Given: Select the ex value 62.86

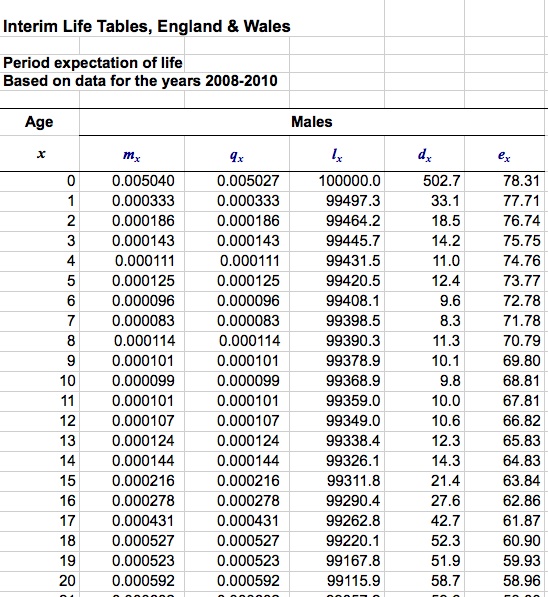Looking at the screenshot, I should pyautogui.click(x=521, y=501).
